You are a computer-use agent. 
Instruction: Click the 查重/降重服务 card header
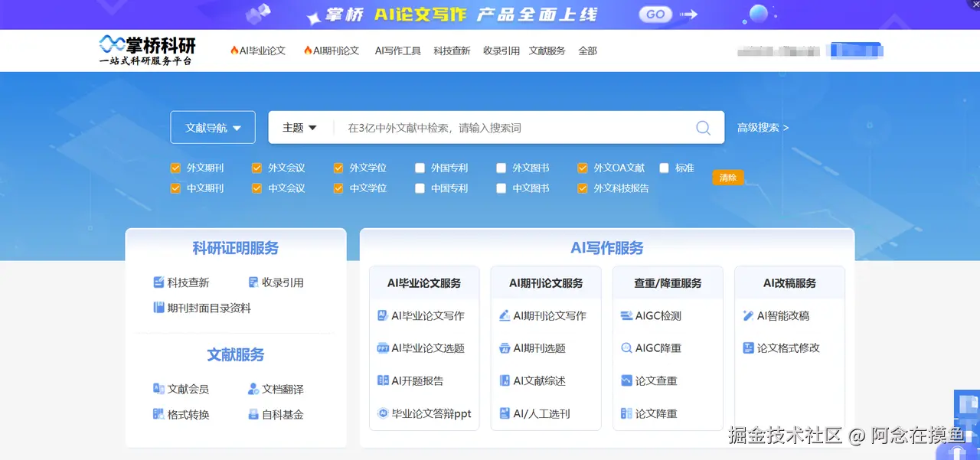[x=668, y=282]
